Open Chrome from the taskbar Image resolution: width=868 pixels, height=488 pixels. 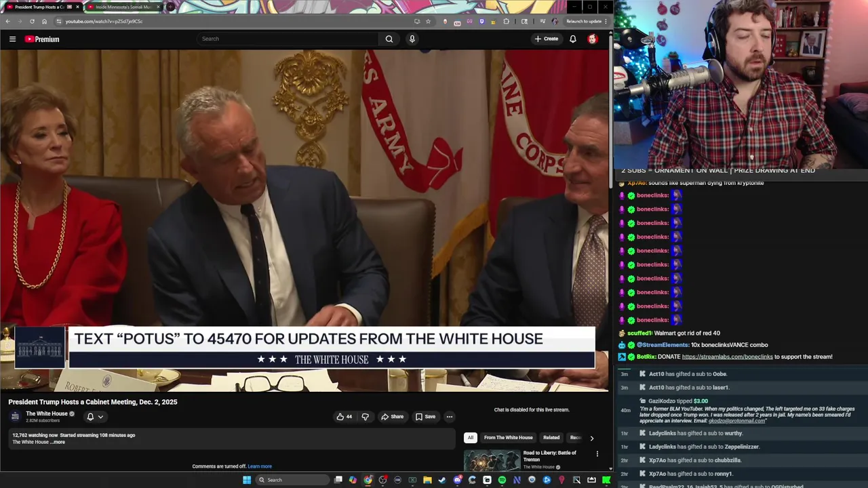tap(368, 480)
